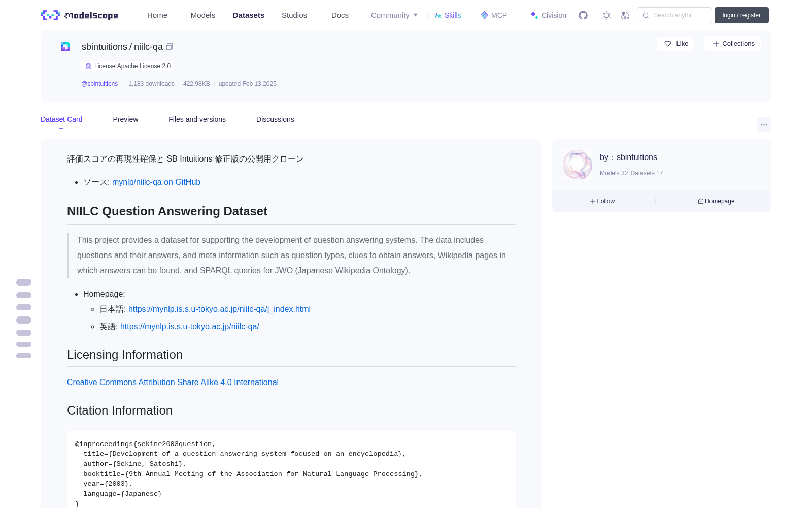Focus the Search anything input field
This screenshot has height=508, width=812.
point(674,15)
